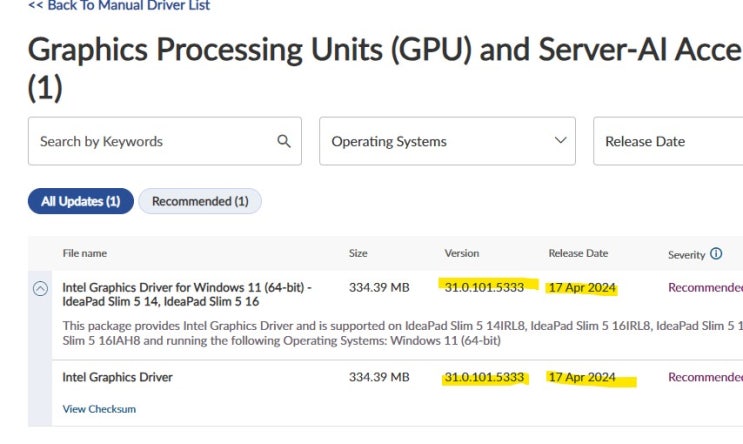Click the Severity info icon
Screen dimensions: 743x444
pyautogui.click(x=716, y=254)
